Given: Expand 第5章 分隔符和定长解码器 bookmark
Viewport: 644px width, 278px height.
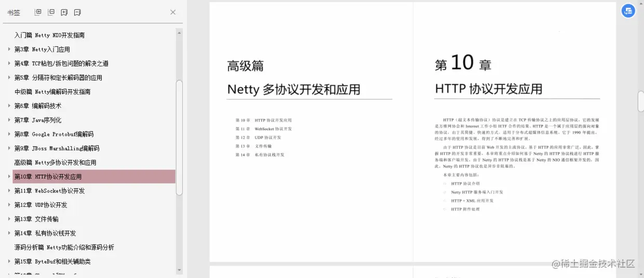Looking at the screenshot, I should click(9, 77).
